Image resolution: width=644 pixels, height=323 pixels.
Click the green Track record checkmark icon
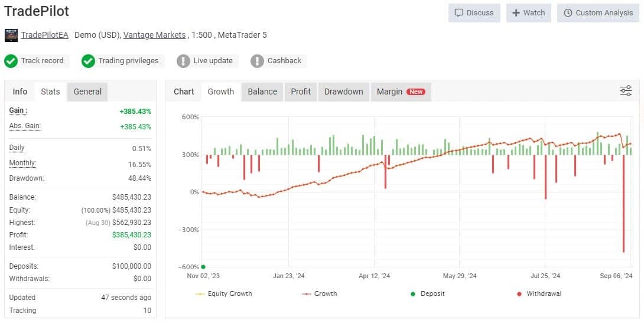[x=11, y=61]
